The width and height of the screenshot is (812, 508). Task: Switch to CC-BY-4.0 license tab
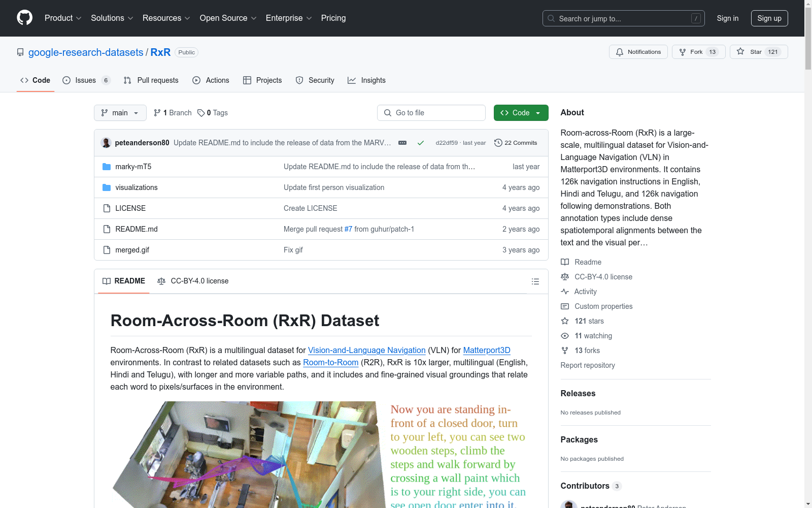[x=193, y=281]
